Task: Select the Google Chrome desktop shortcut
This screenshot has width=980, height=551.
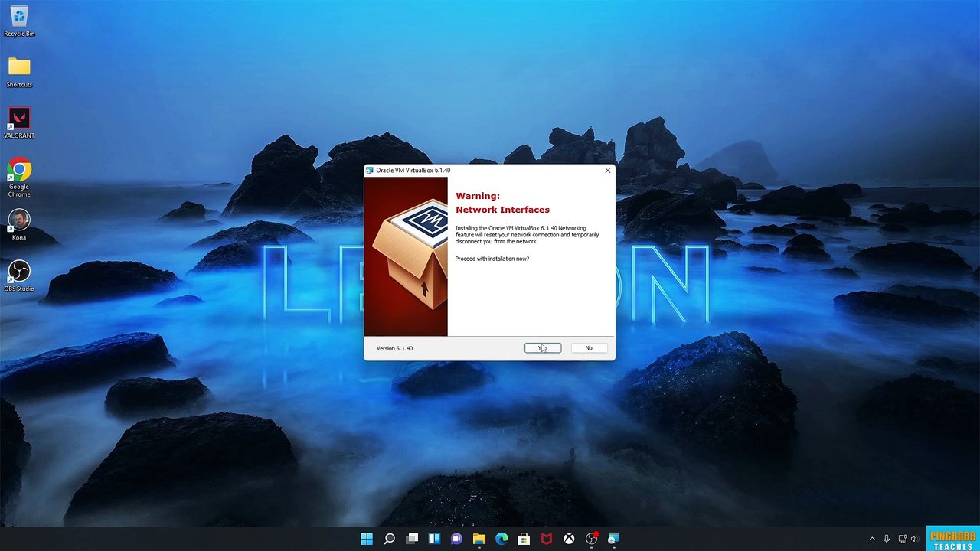Action: click(x=19, y=178)
